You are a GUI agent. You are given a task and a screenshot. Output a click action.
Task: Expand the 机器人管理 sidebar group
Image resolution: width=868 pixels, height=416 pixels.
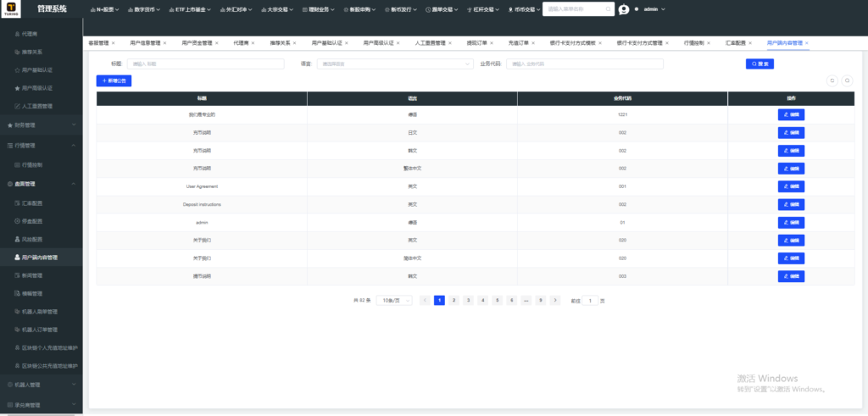point(42,385)
